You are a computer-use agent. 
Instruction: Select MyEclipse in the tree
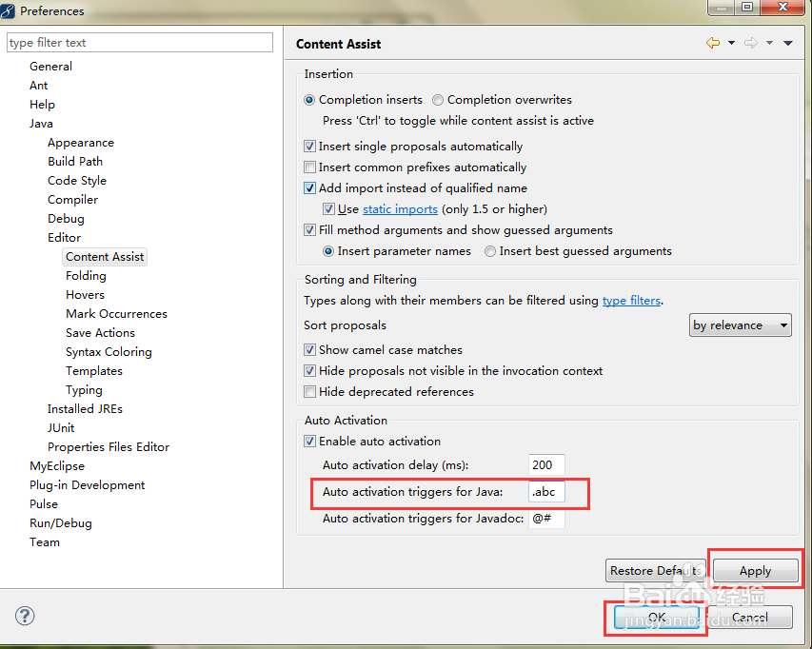pyautogui.click(x=57, y=466)
